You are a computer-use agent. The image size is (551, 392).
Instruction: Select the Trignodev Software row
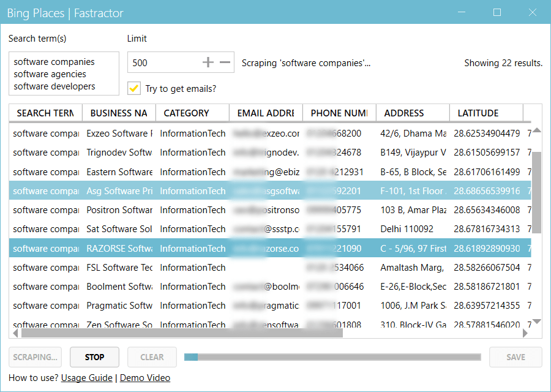tap(270, 153)
